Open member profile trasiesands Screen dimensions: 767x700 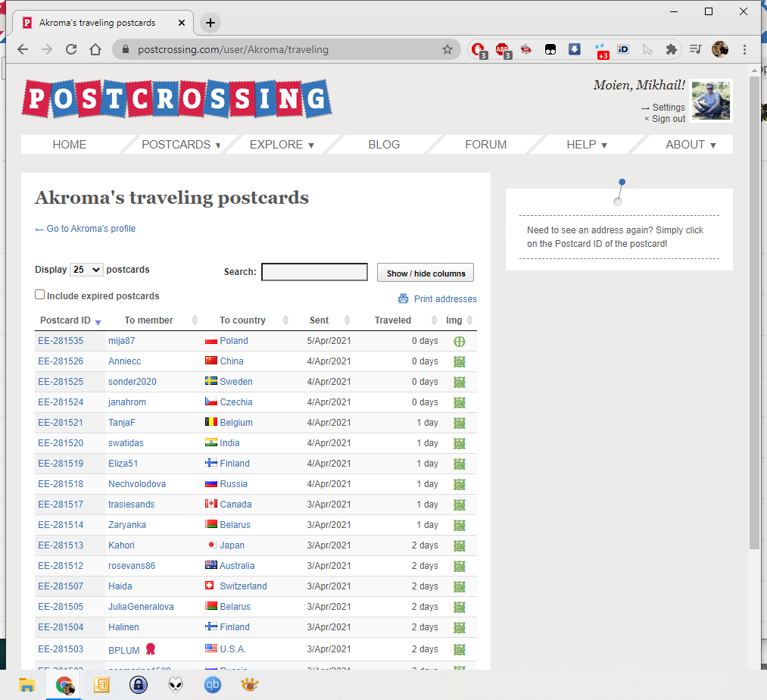click(131, 505)
